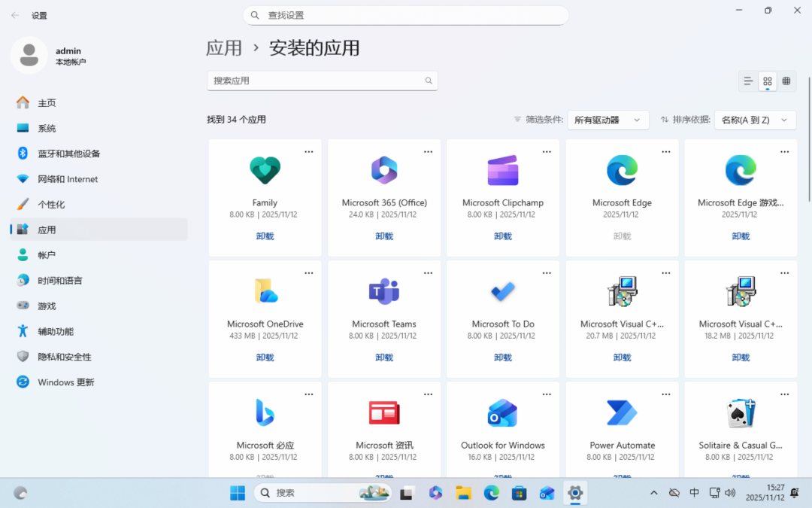Click the Outlook for Windows app icon
812x508 pixels.
503,412
